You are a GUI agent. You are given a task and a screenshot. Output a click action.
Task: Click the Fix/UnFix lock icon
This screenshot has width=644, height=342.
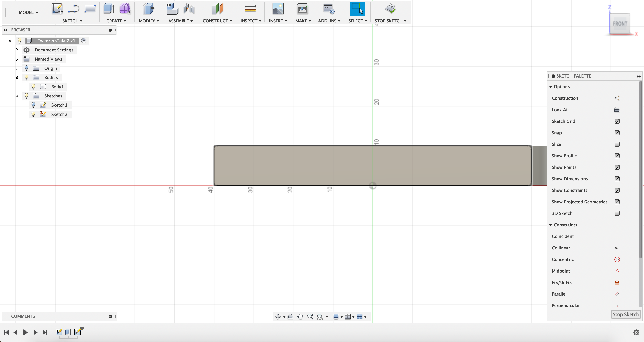pyautogui.click(x=617, y=283)
